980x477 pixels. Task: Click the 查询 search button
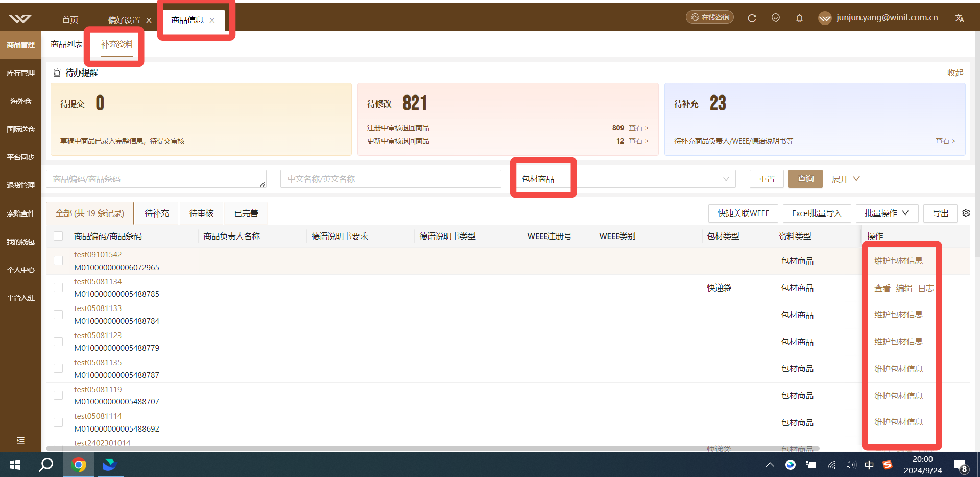(x=805, y=179)
